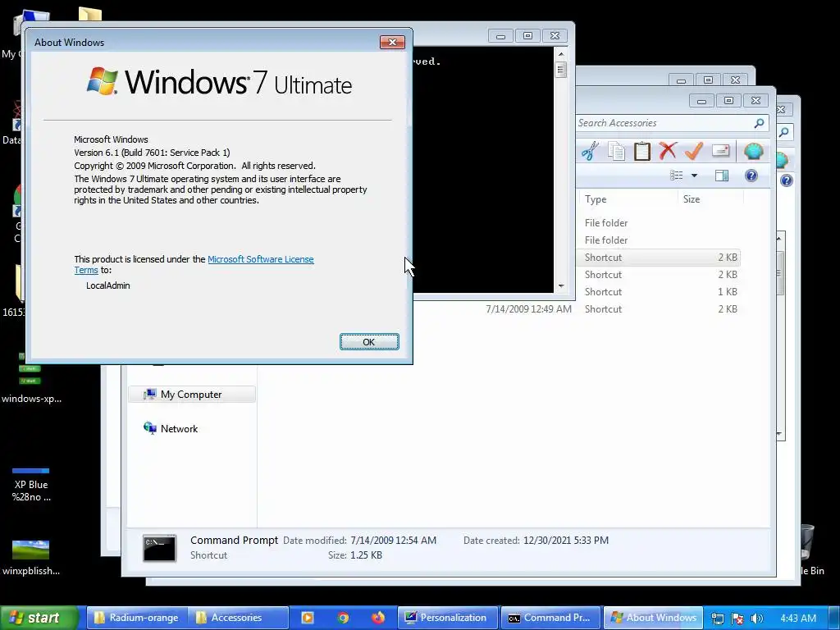Click the orange checkmark Properties icon
This screenshot has width=840, height=630.
pyautogui.click(x=694, y=151)
